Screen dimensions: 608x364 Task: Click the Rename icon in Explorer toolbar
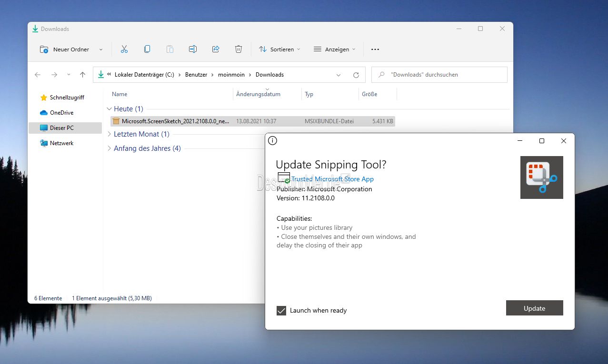tap(193, 49)
